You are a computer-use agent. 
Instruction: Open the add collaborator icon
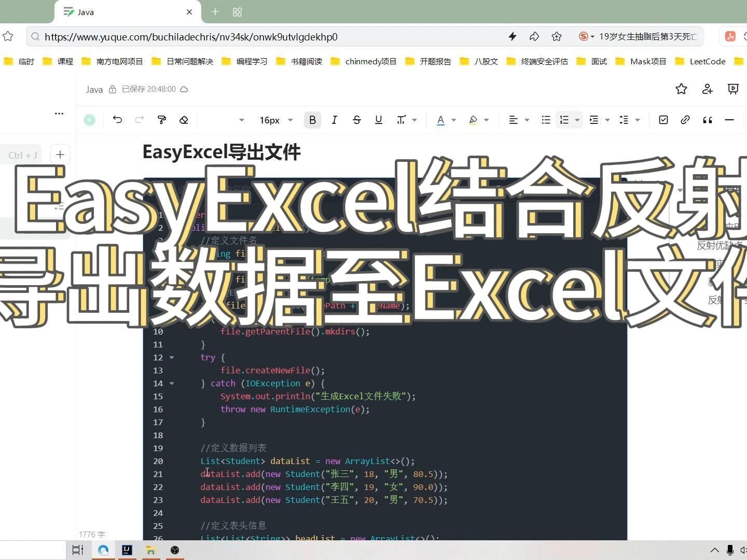[707, 89]
